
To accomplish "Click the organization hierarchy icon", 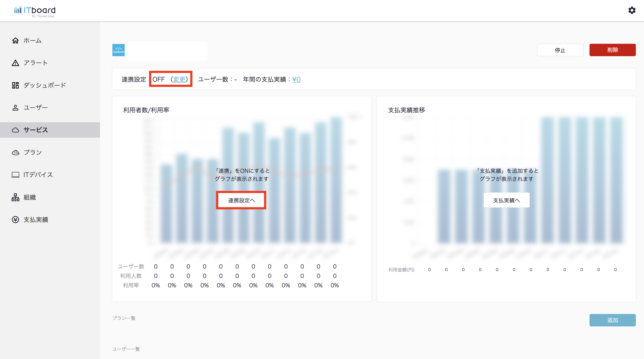I will [x=15, y=197].
